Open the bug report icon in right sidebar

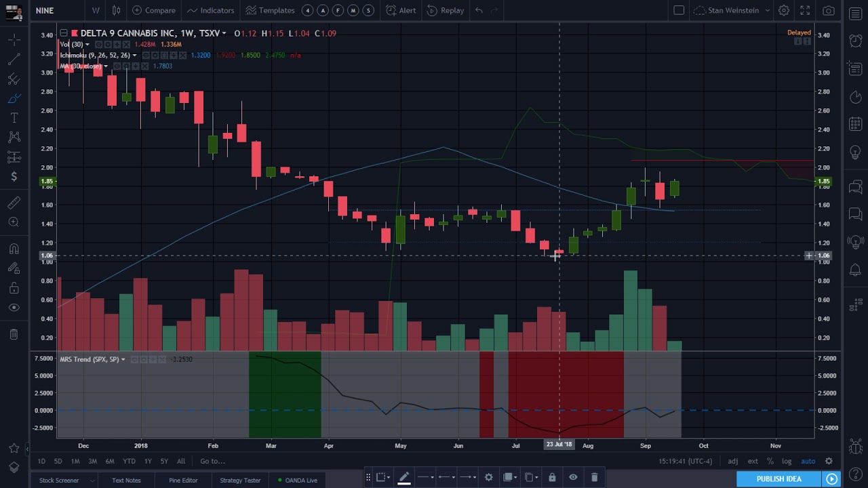click(x=855, y=446)
